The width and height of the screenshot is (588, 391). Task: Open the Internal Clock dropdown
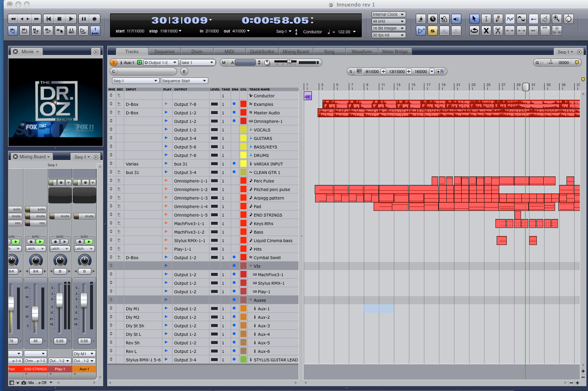click(x=389, y=15)
